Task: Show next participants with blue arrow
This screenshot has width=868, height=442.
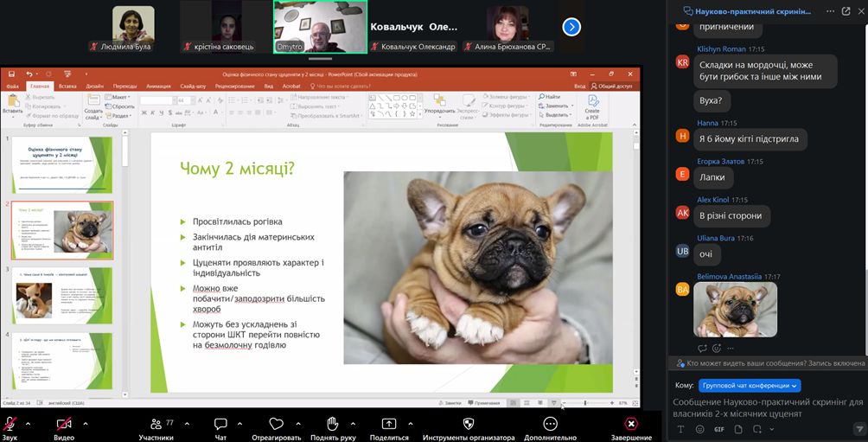Action: [571, 27]
